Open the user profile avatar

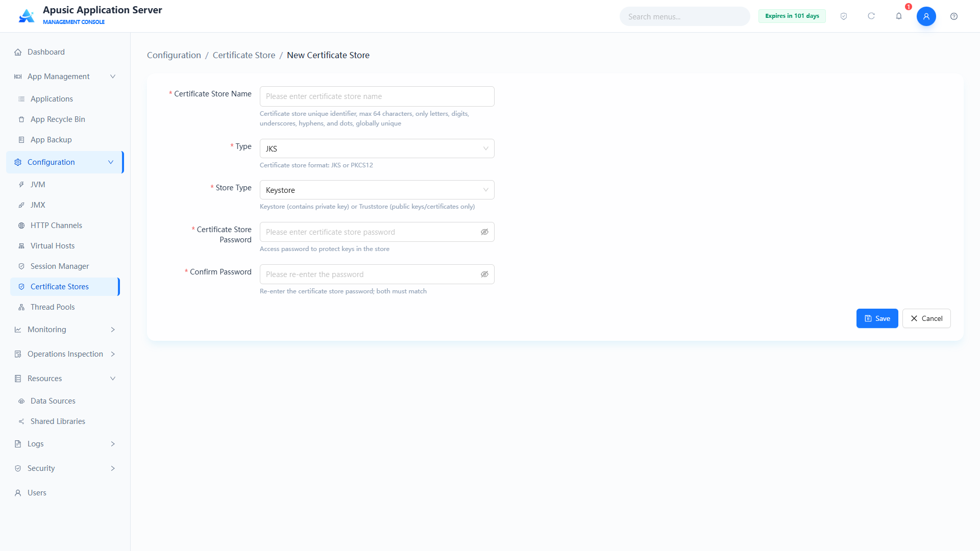926,16
